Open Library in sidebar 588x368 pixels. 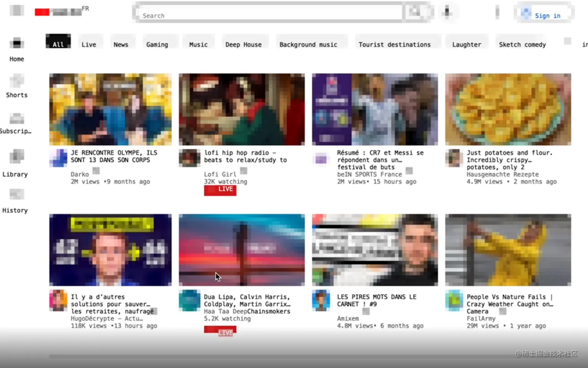[x=16, y=164]
